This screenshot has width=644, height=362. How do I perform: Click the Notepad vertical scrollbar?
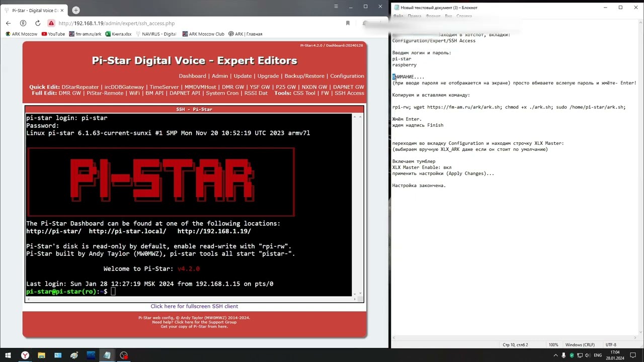click(641, 178)
